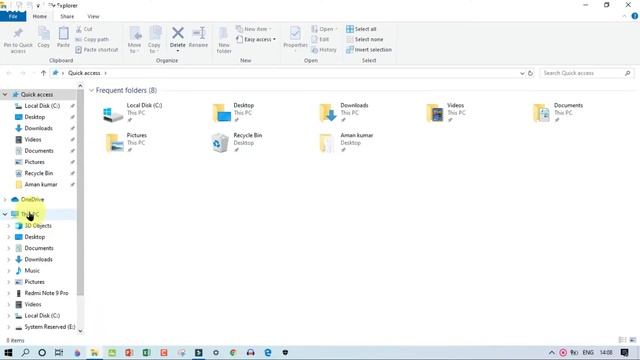Click the Up directory arrow
Image resolution: width=640 pixels, height=360 pixels.
[43, 73]
